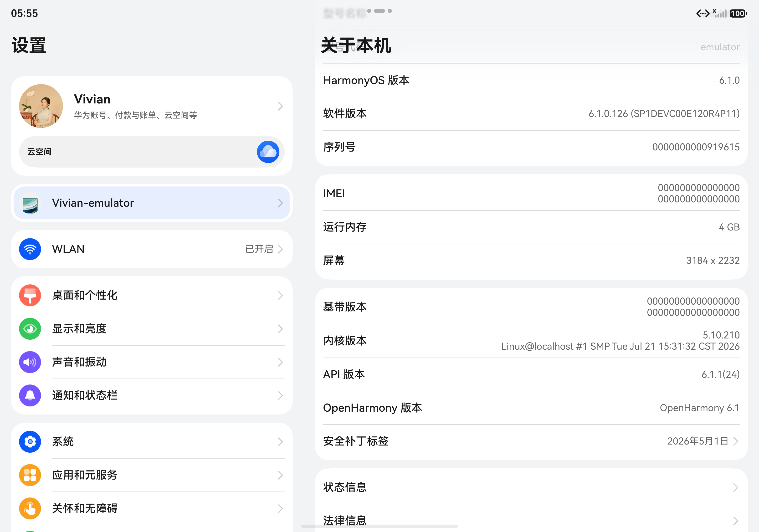
Task: Expand 通知和状态栏 chevron
Action: (280, 395)
